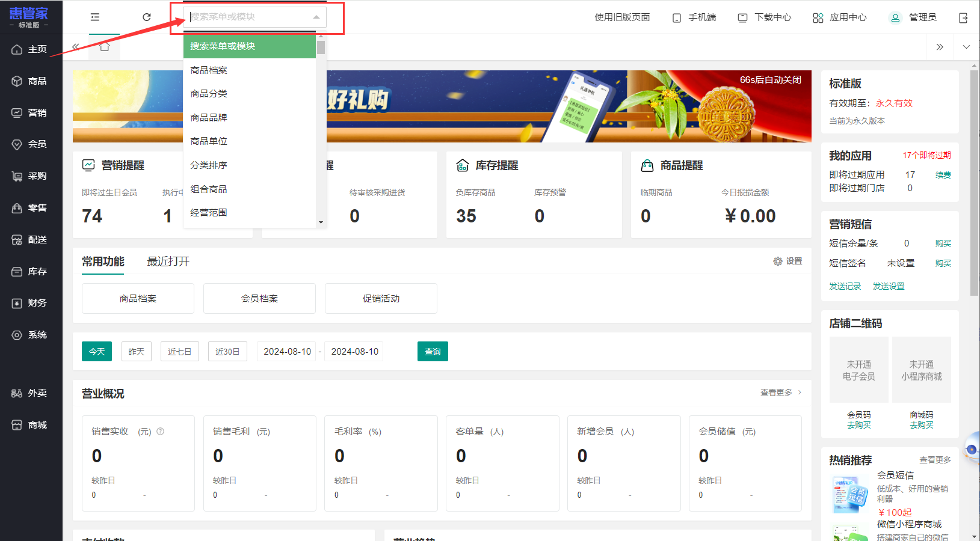This screenshot has width=980, height=541.
Task: Move to previous tabs with left double-chevron
Action: tap(76, 47)
